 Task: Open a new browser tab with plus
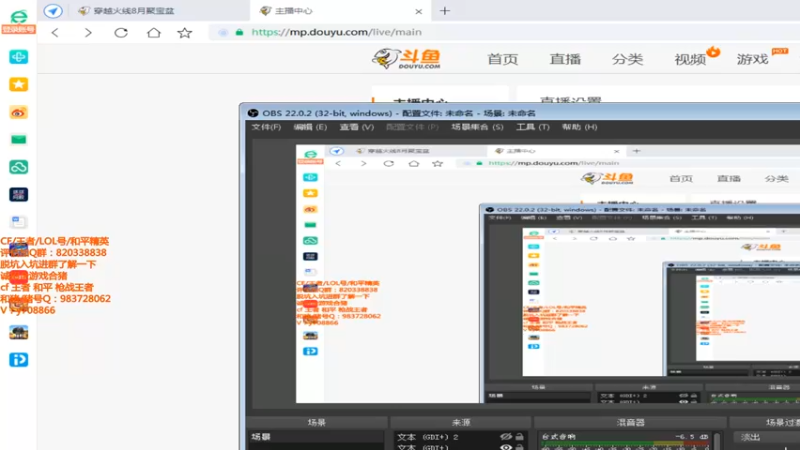click(445, 11)
